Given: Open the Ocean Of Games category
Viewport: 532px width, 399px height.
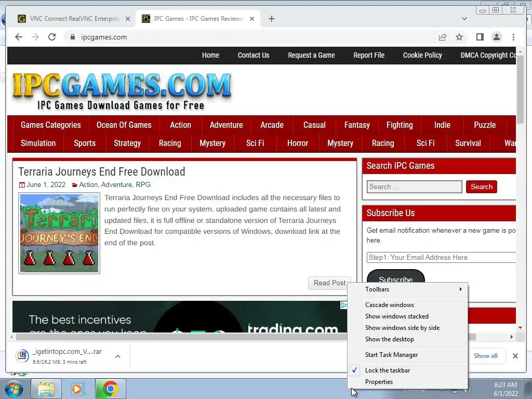Looking at the screenshot, I should [x=124, y=125].
